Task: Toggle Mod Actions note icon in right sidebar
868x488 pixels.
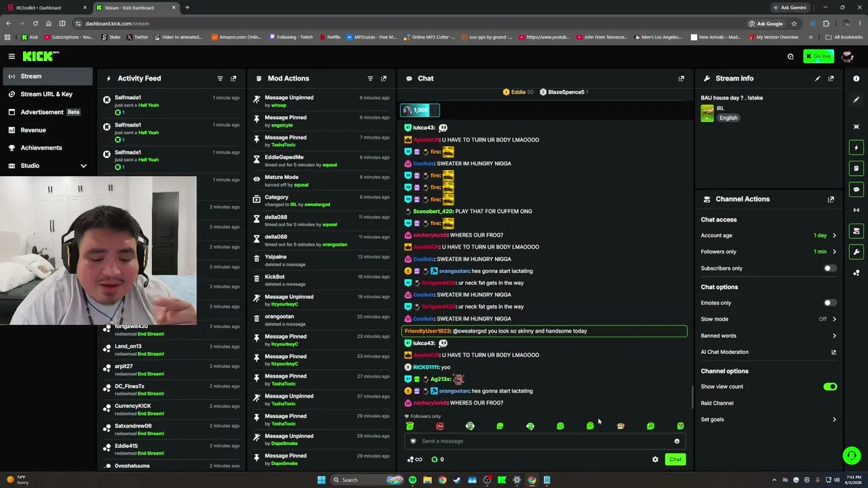Action: [856, 168]
